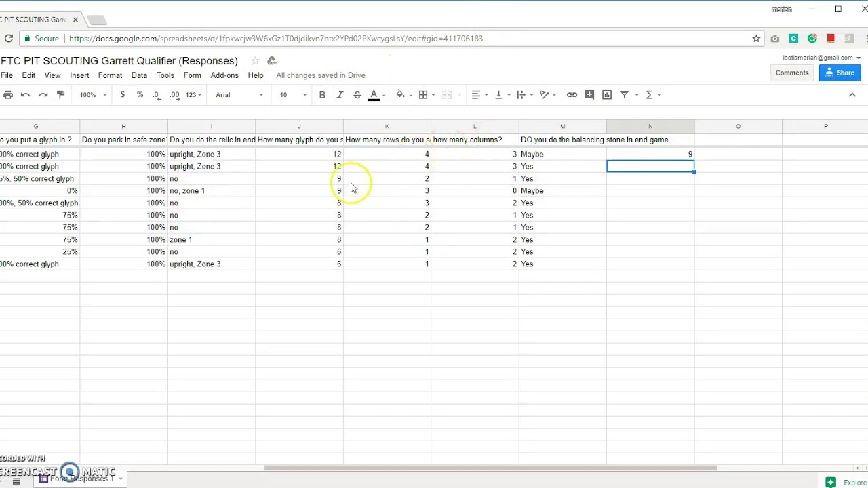Click the Comments button
The width and height of the screenshot is (868, 488).
pos(792,73)
